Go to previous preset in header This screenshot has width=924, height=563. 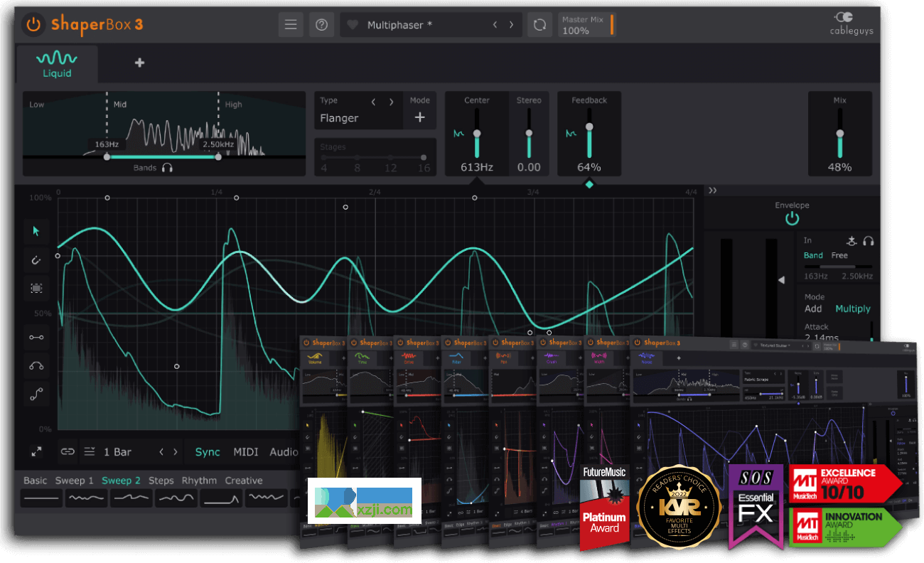pyautogui.click(x=495, y=25)
